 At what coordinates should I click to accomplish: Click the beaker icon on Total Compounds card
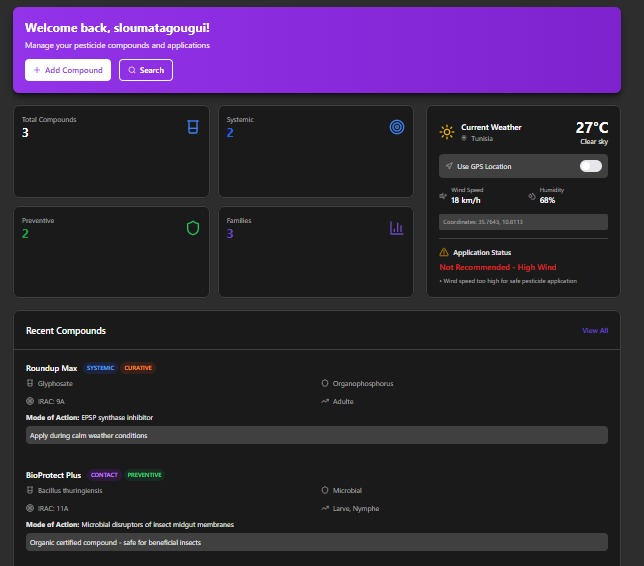[193, 127]
